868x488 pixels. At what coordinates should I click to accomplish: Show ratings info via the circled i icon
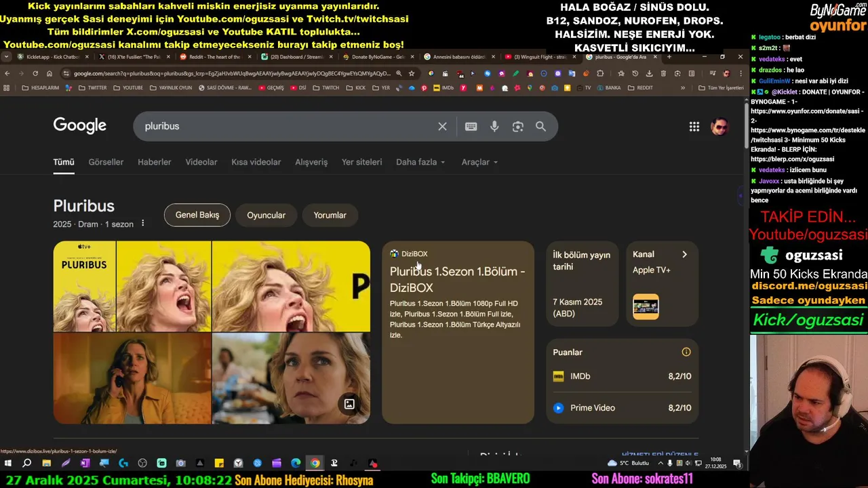(x=686, y=352)
